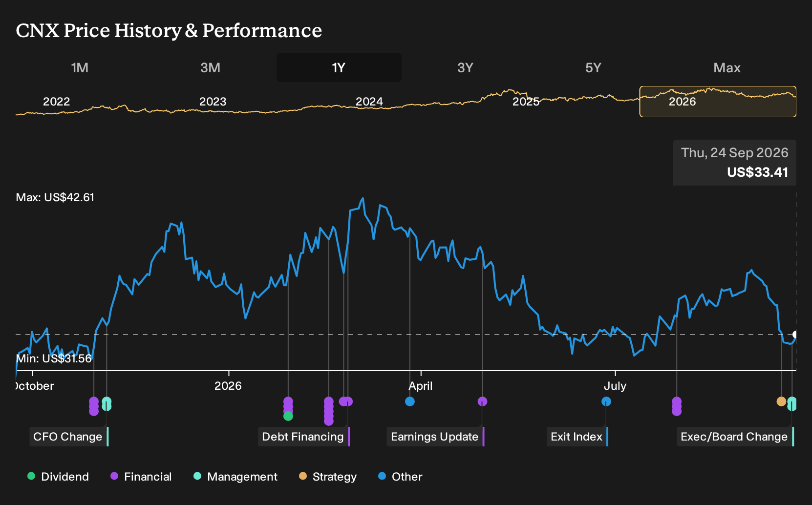
Task: Show the 5Y price range
Action: pyautogui.click(x=593, y=67)
